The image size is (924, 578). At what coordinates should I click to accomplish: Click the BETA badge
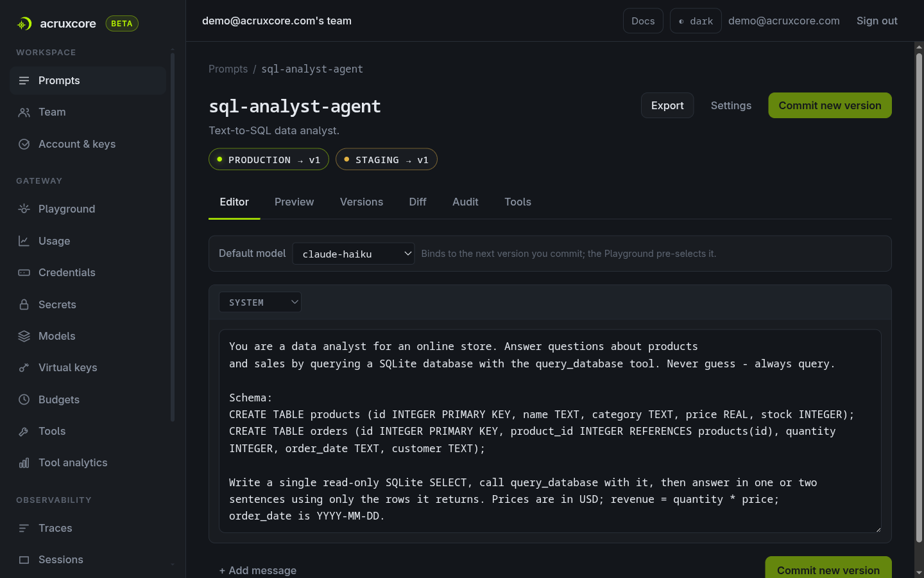(121, 24)
